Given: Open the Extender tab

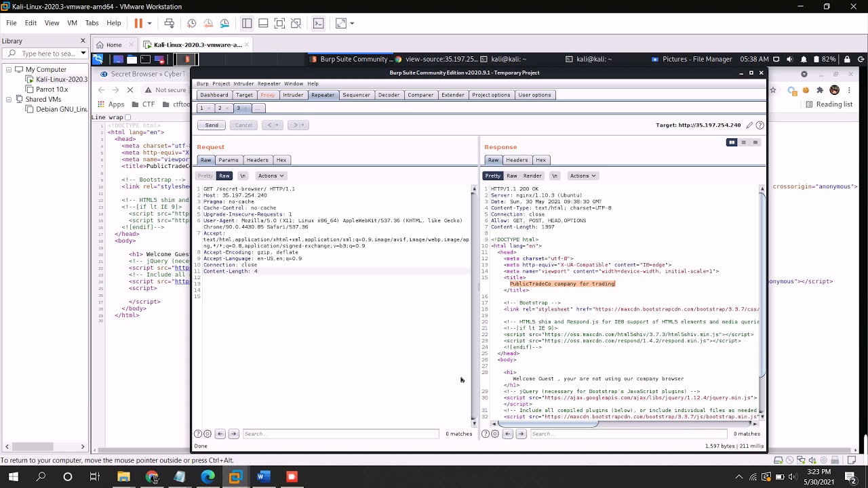Looking at the screenshot, I should click(x=453, y=95).
